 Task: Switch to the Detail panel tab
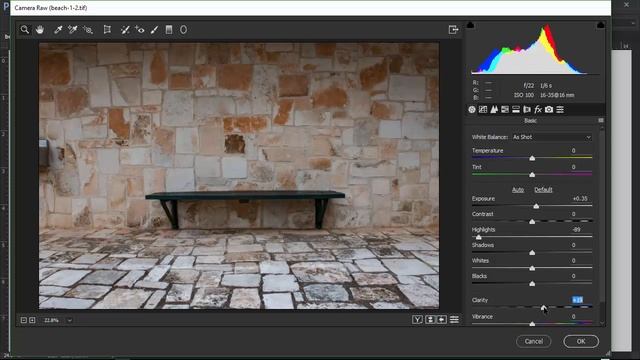[x=494, y=109]
